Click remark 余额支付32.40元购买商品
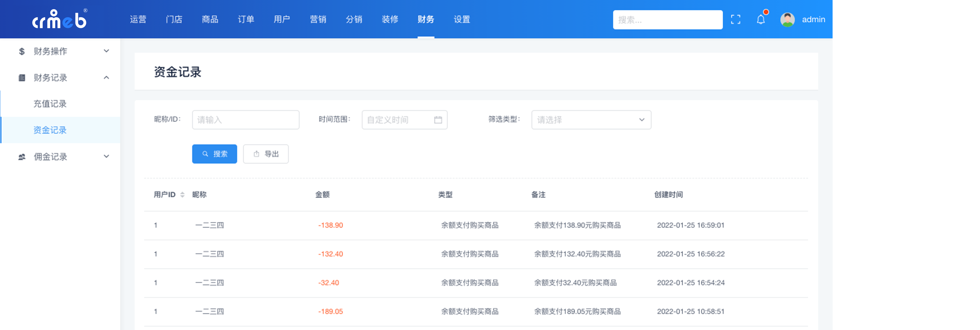Image resolution: width=980 pixels, height=330 pixels. pyautogui.click(x=575, y=283)
